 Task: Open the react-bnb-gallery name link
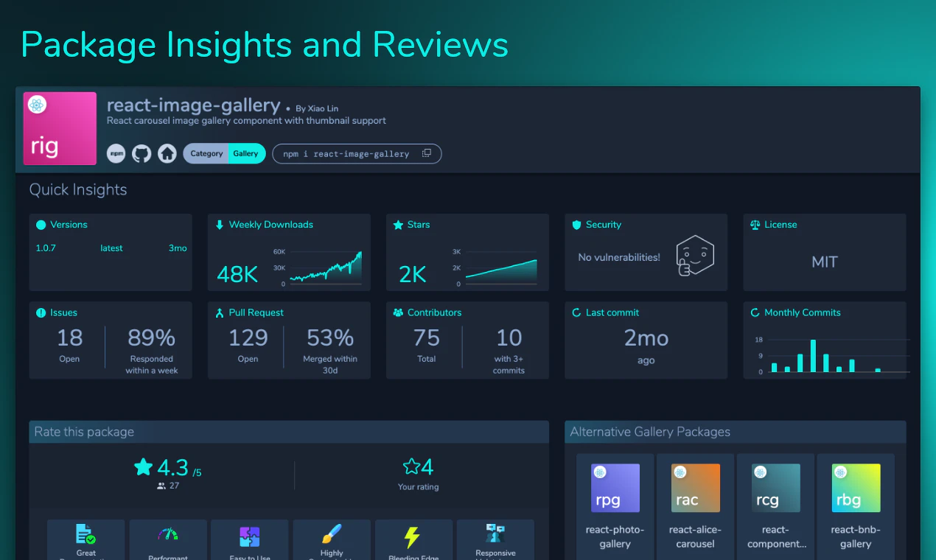coord(856,536)
